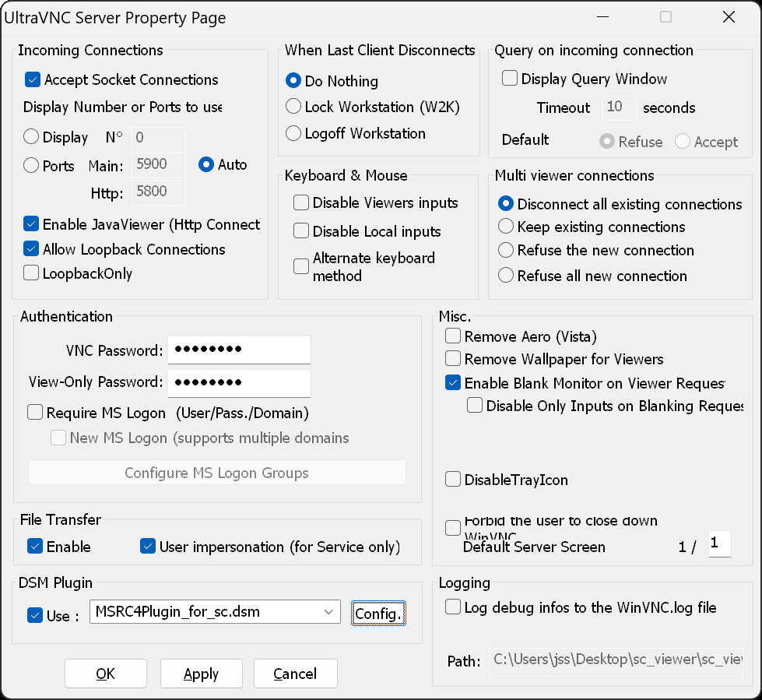
Task: Choose Refuse all new connection
Action: (x=506, y=276)
